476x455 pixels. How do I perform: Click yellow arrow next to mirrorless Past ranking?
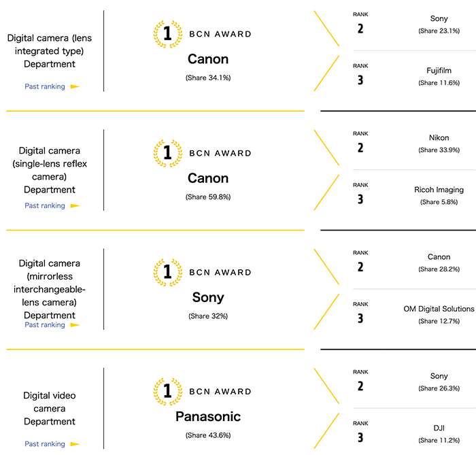[x=75, y=325]
